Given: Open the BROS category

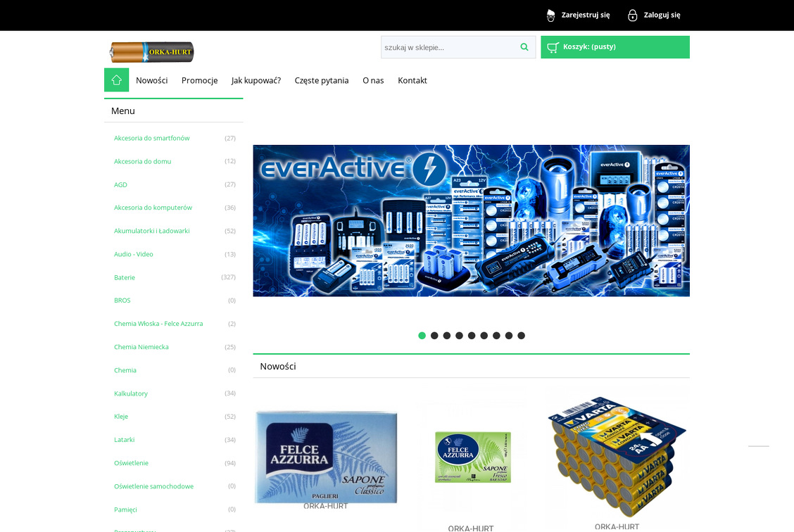Looking at the screenshot, I should click(x=122, y=300).
